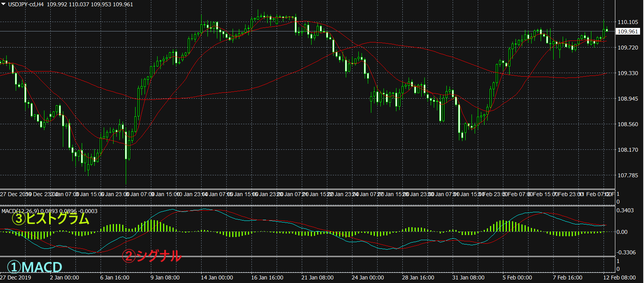Screen dimensions: 644x283
Task: Click the red ②シグナル annotation text
Action: tap(152, 256)
